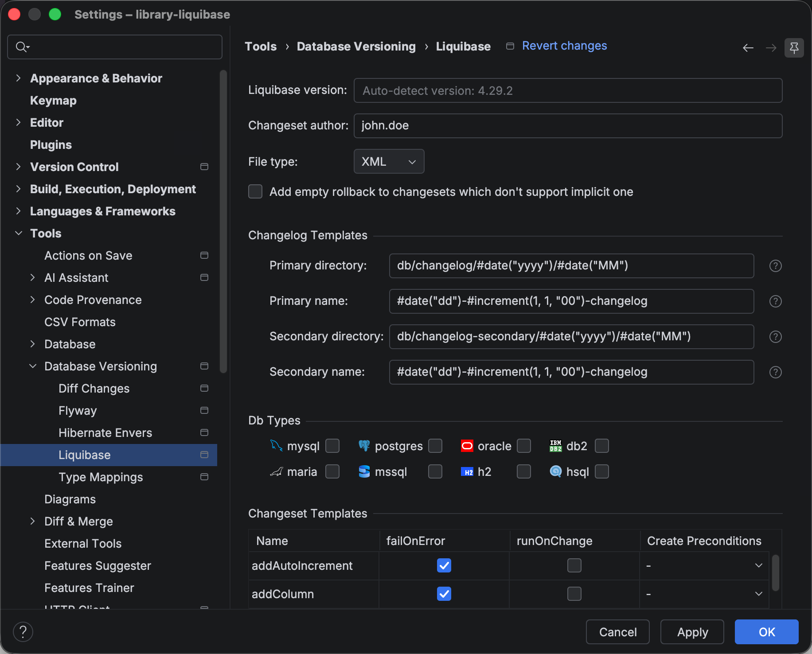Click the Database Versioning breadcrumb
The width and height of the screenshot is (812, 654).
coord(356,47)
